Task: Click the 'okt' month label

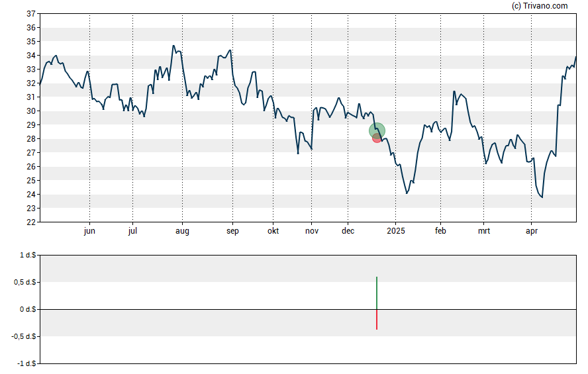Action: pyautogui.click(x=273, y=231)
